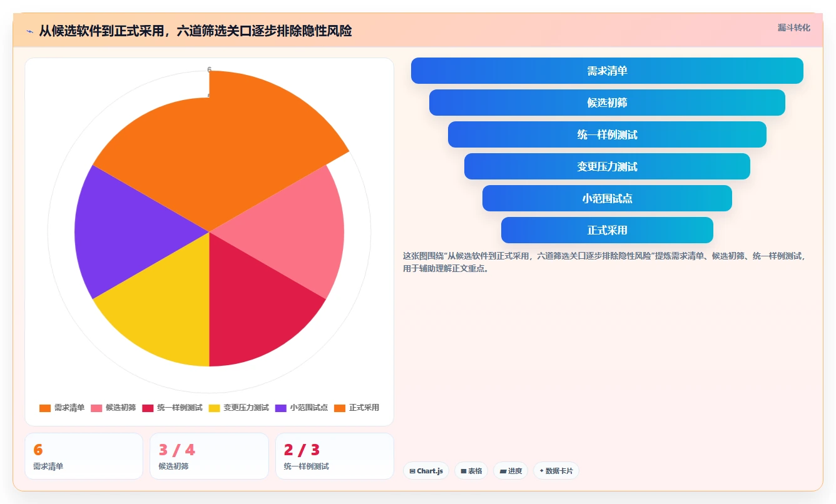
Task: Click the Chart.js chip
Action: tap(426, 471)
